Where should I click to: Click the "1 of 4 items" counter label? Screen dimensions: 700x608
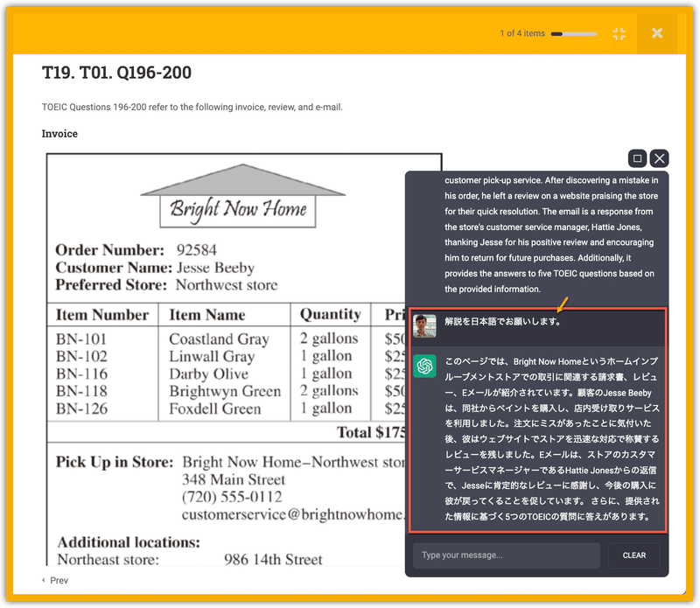(521, 33)
